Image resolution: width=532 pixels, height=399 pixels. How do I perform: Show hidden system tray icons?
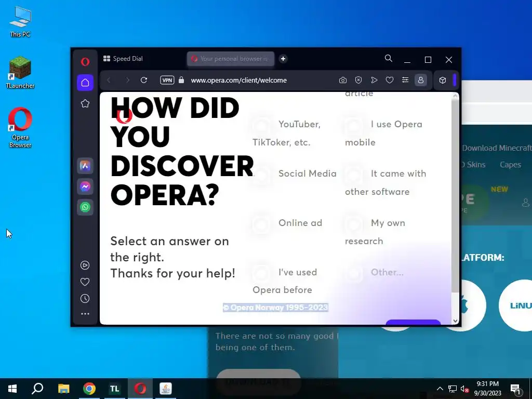pos(440,389)
